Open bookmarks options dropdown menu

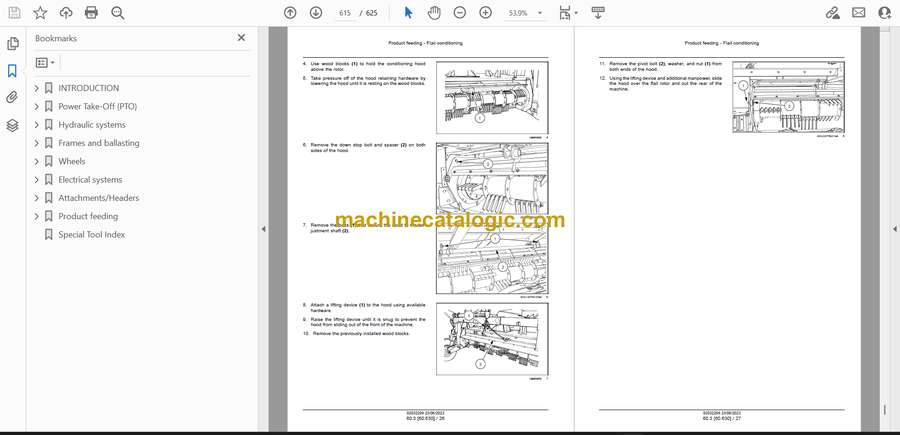pos(46,62)
